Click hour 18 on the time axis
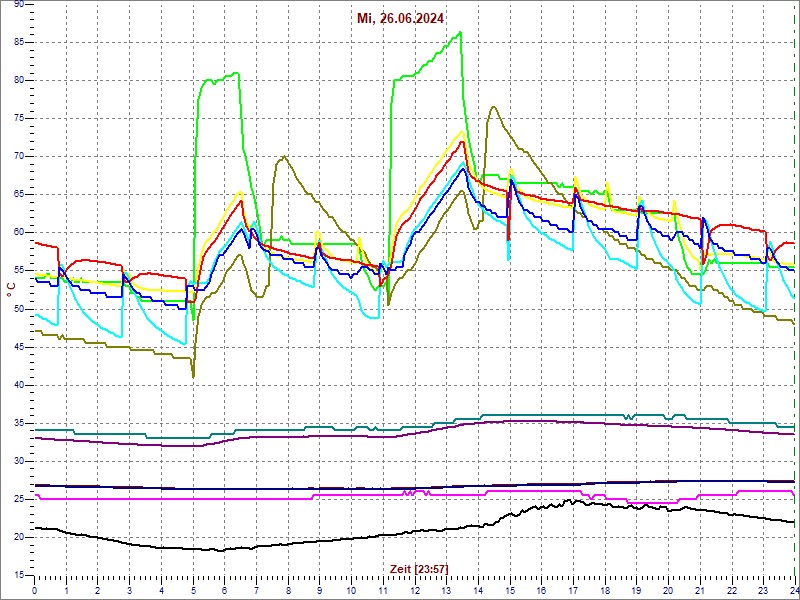800x600 pixels. pyautogui.click(x=605, y=589)
